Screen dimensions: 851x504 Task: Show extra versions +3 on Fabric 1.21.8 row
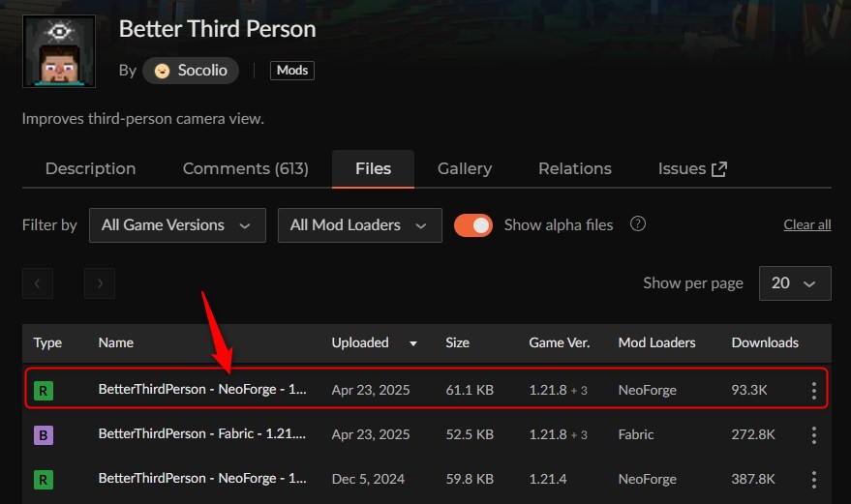click(579, 435)
